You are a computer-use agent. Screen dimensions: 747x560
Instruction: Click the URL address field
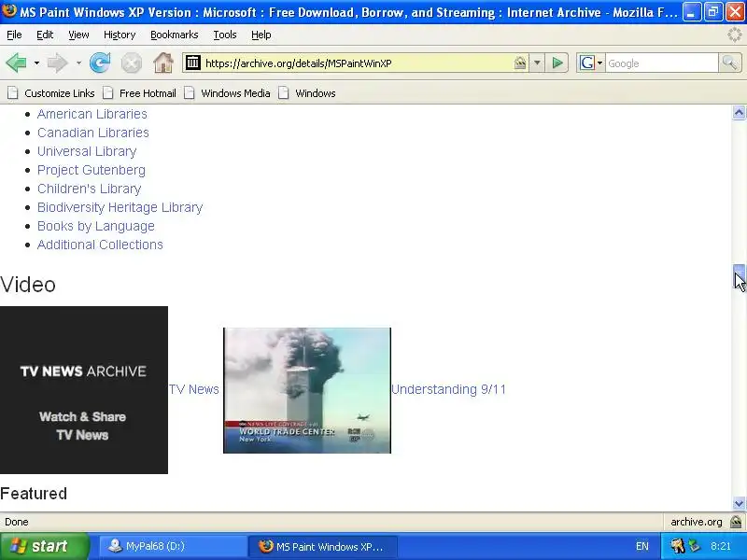pyautogui.click(x=358, y=63)
